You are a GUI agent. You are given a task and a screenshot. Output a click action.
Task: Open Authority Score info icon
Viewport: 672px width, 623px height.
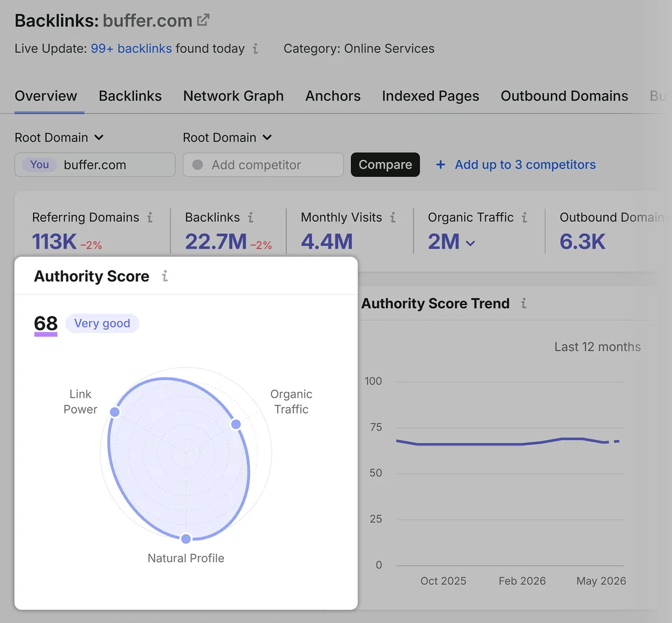[x=165, y=276]
